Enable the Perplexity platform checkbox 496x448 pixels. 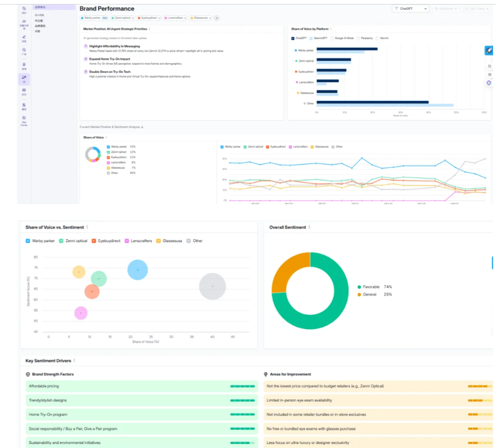point(358,39)
